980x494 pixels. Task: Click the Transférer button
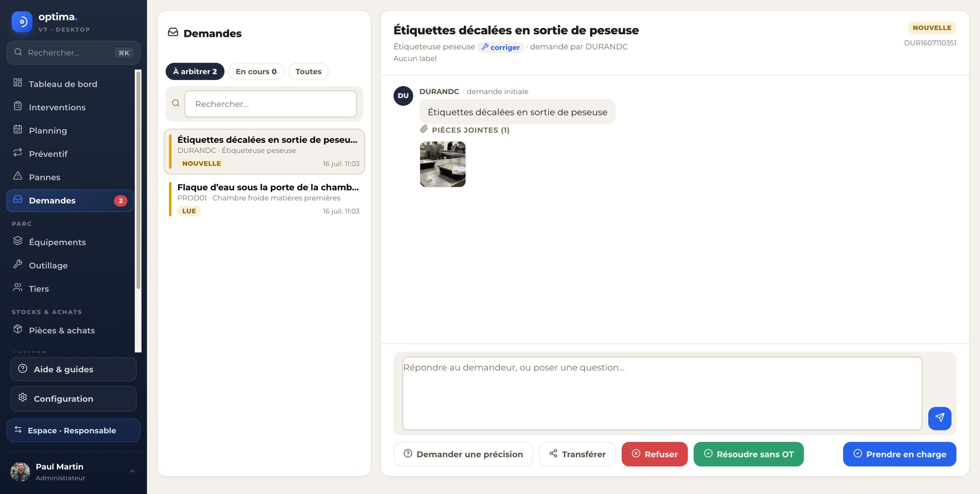point(577,454)
